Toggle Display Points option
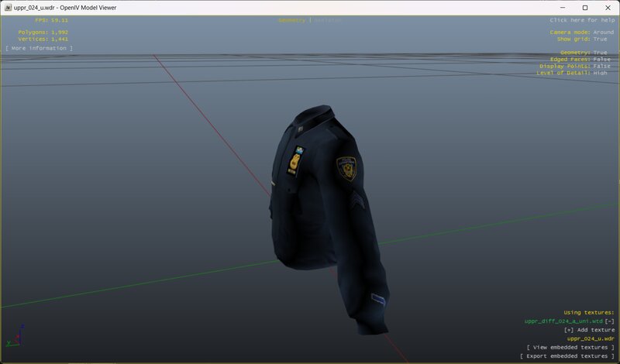Image resolution: width=620 pixels, height=364 pixels. [x=575, y=66]
